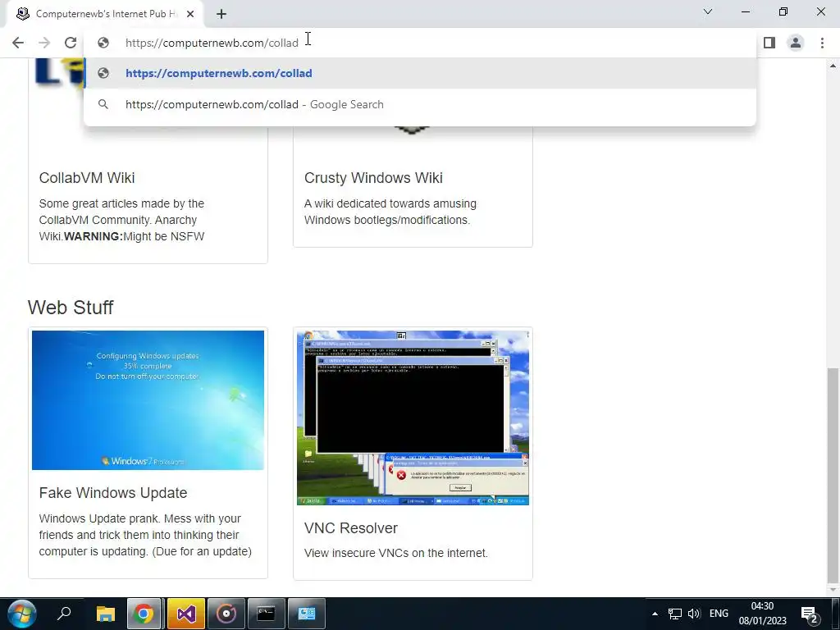
Task: Click the volume speaker tray icon
Action: point(694,614)
